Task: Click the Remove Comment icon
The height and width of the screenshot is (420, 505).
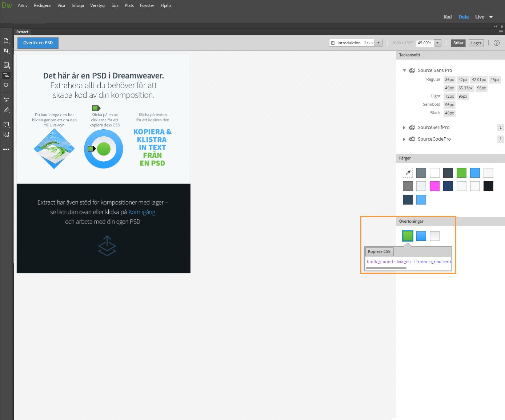Action: coord(6,135)
